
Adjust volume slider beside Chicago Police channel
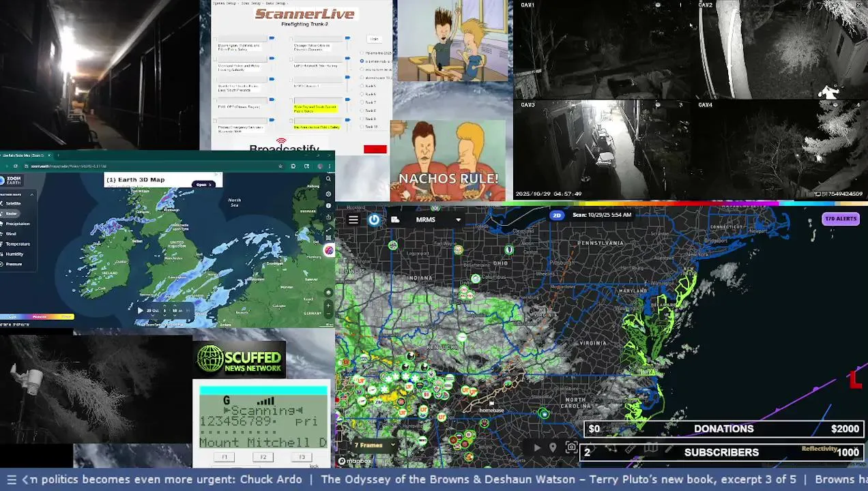click(347, 38)
